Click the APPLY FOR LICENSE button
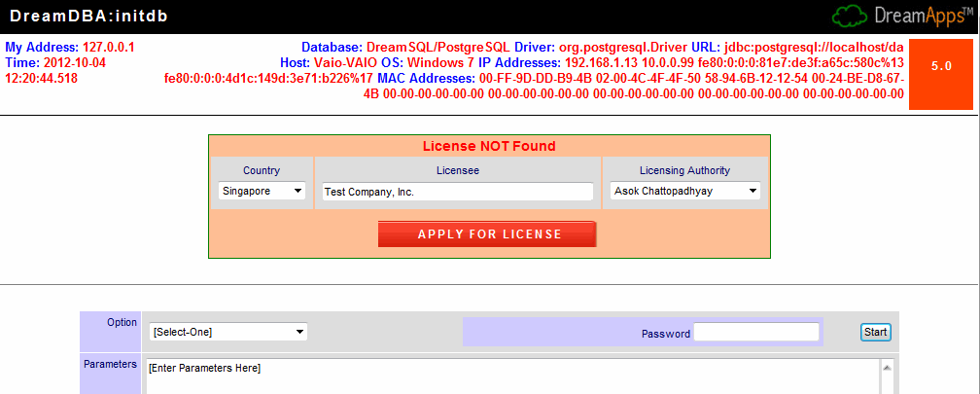980x394 pixels. coord(487,233)
